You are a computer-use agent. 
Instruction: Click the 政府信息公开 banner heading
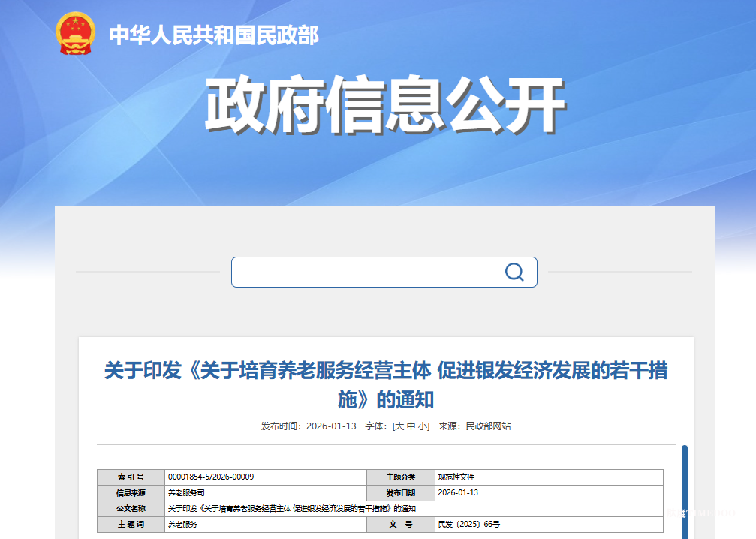[385, 104]
